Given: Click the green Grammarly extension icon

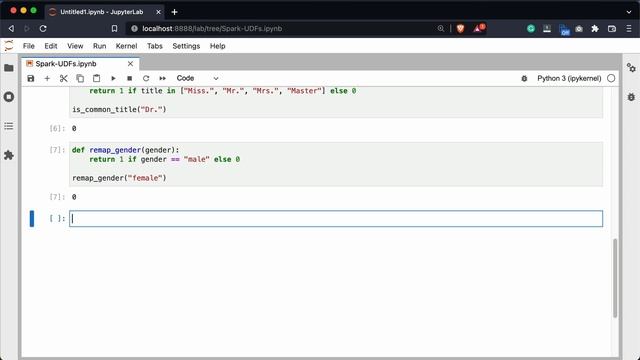Looking at the screenshot, I should coord(531,29).
